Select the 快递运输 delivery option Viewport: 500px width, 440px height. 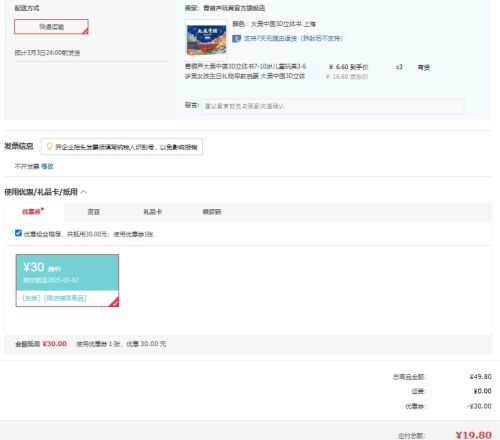(51, 27)
